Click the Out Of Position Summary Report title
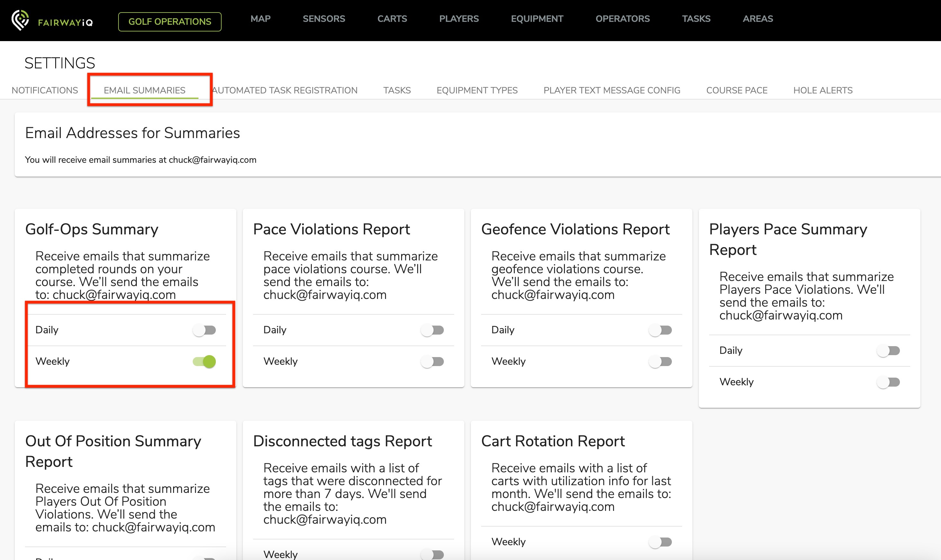This screenshot has width=941, height=560. [x=113, y=451]
